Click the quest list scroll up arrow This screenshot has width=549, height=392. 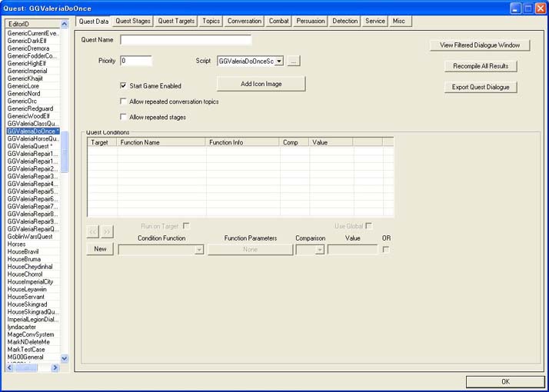point(65,24)
